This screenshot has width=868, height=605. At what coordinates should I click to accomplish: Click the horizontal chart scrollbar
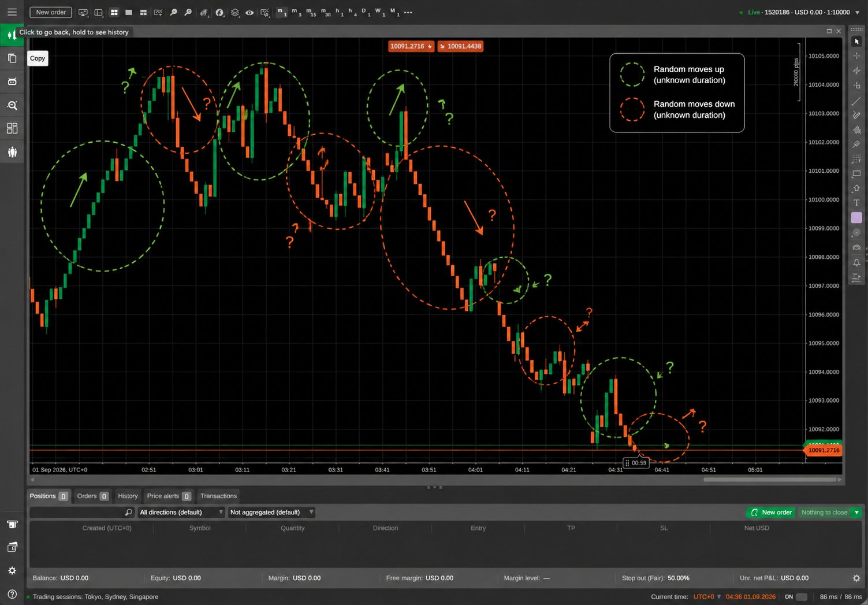[x=769, y=480]
